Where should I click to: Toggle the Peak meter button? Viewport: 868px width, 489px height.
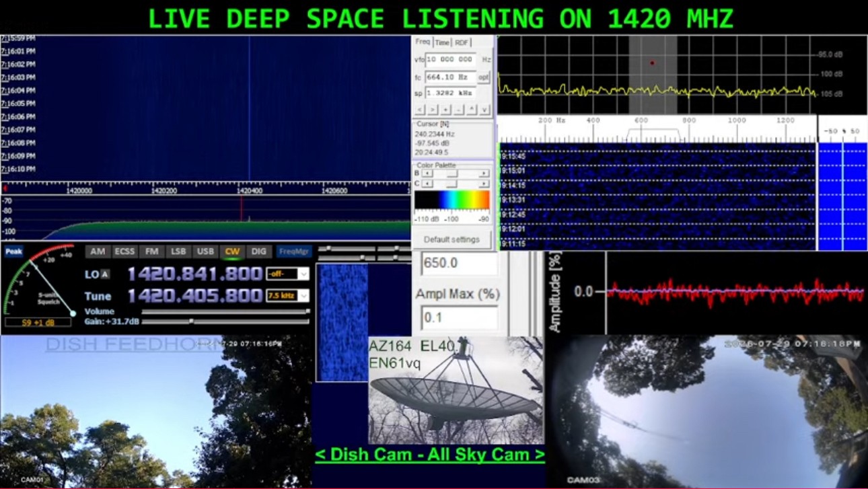click(x=13, y=252)
